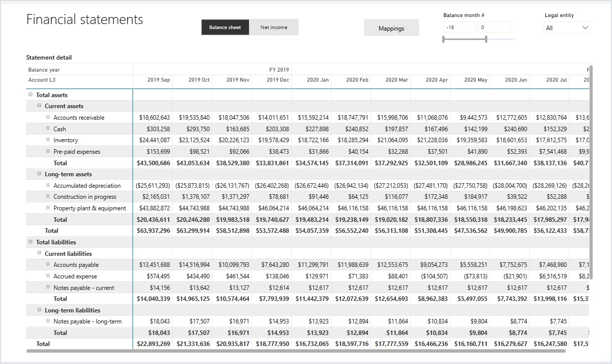Collapse the Total liabilities group
Screen dimensions: 612x364
(x=31, y=242)
